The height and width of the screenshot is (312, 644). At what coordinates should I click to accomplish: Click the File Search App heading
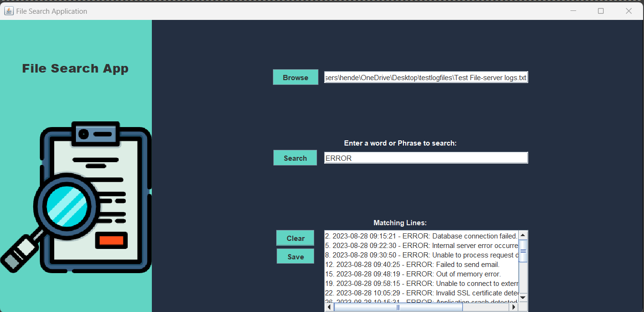click(x=75, y=68)
